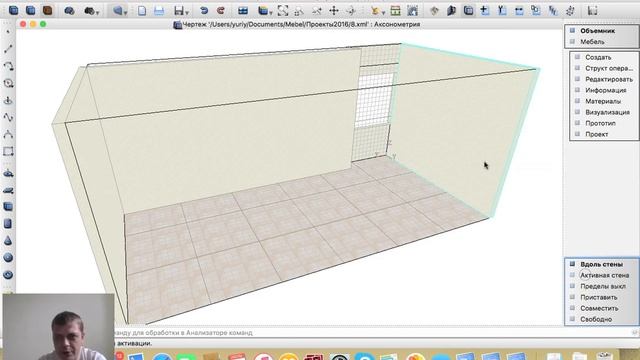The height and width of the screenshot is (360, 640).
Task: Switch to the Объемник mode
Action: point(597,31)
